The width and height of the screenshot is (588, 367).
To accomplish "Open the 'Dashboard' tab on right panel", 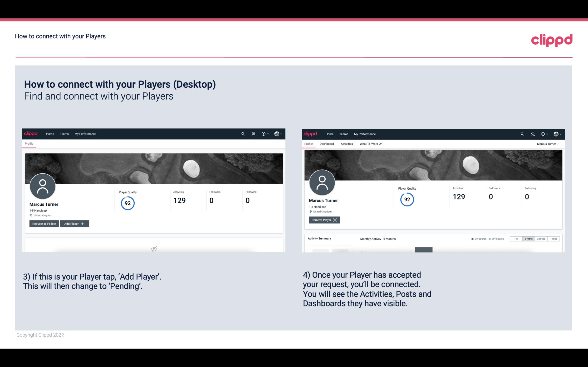I will tap(327, 144).
